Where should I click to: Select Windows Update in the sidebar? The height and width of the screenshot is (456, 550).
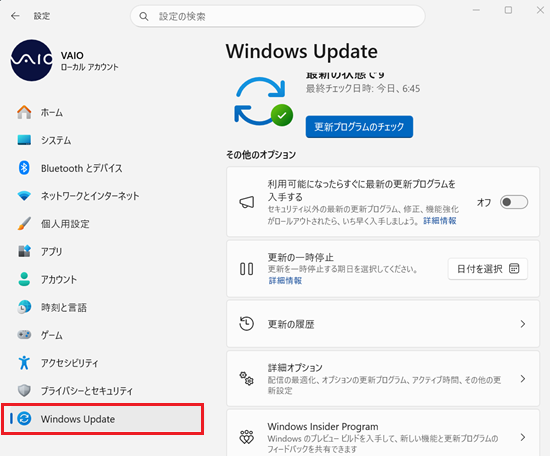[102, 419]
